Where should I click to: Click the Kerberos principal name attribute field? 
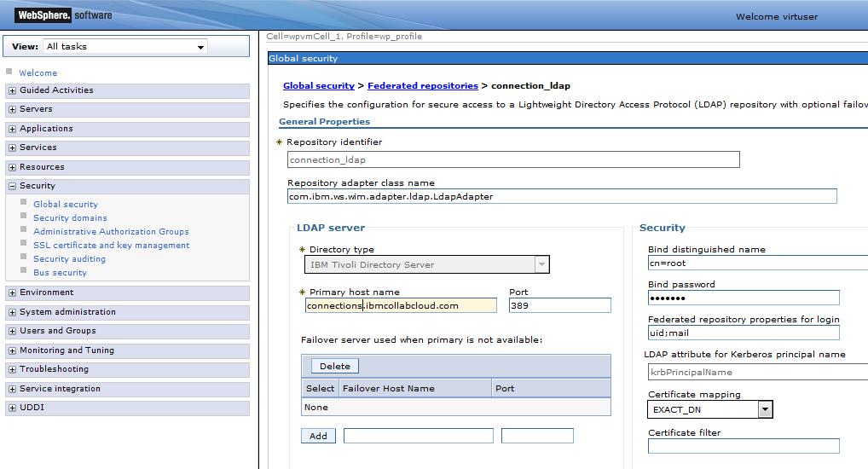point(758,372)
